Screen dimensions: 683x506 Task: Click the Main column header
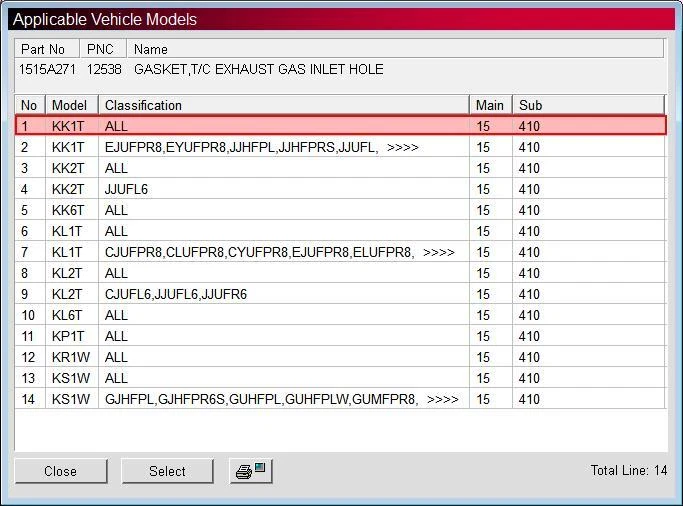point(491,105)
